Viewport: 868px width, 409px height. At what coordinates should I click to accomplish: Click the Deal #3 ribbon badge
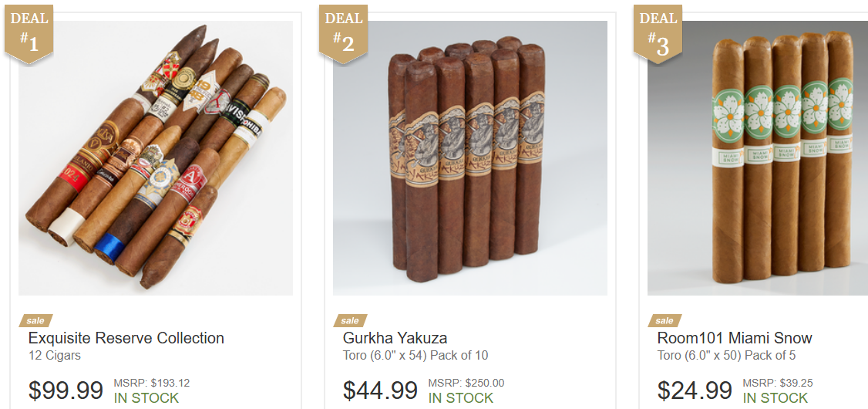click(658, 33)
